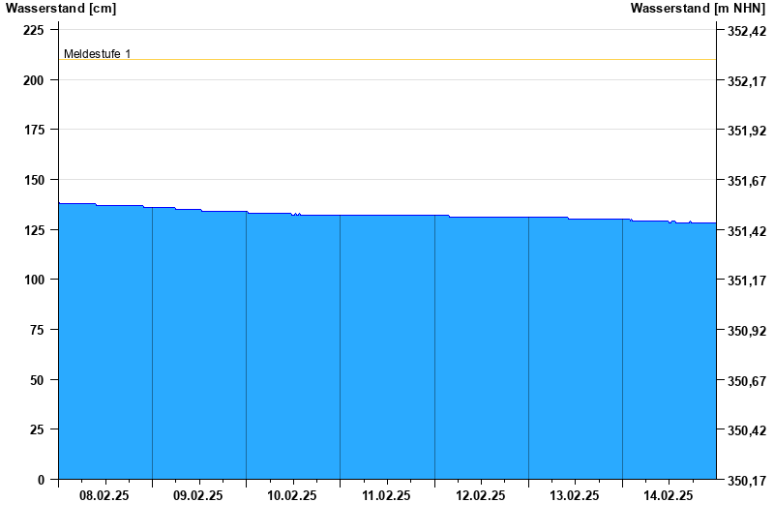774x532 pixels.
Task: Pick the date label 13.02.25
Action: pyautogui.click(x=574, y=495)
